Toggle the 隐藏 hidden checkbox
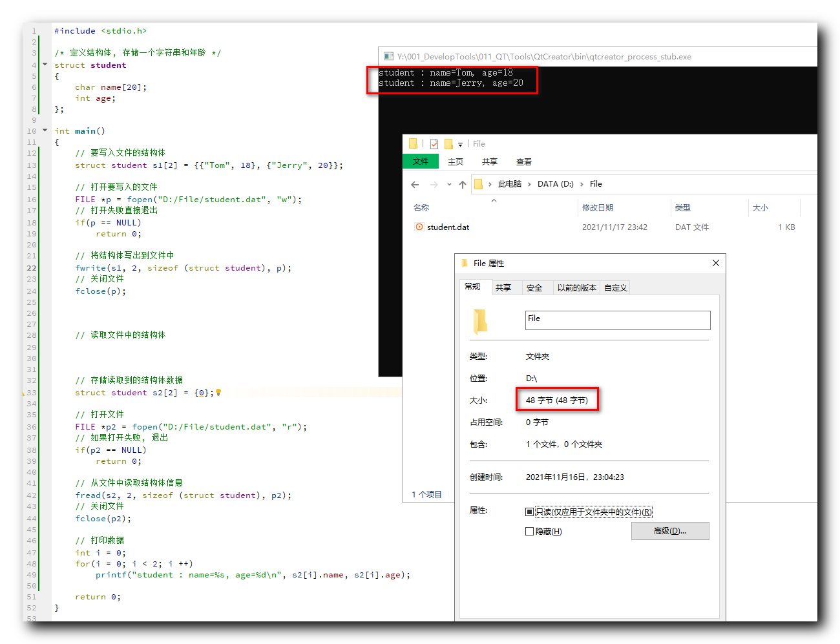 coord(529,531)
